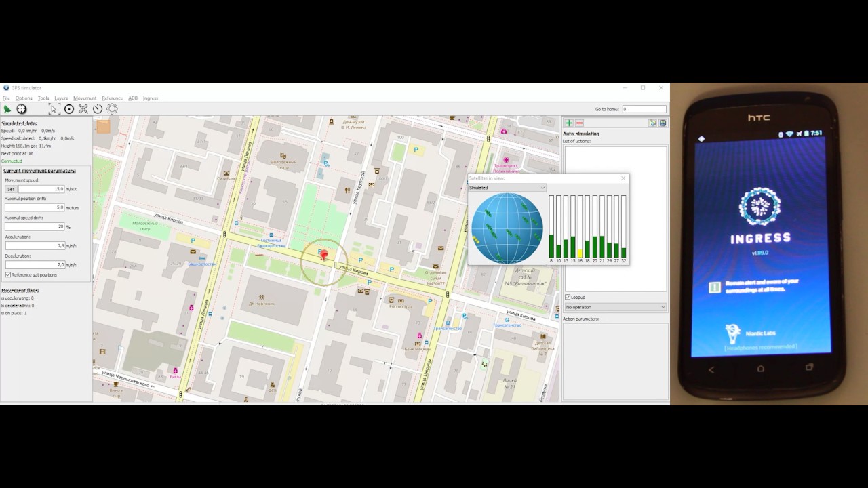Tap the phone's recent apps button
Image resolution: width=868 pixels, height=488 pixels.
pos(809,367)
